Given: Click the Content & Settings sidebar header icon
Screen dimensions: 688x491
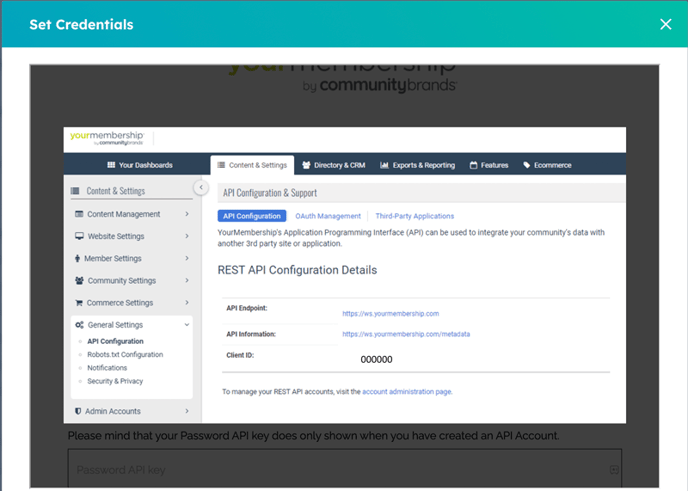Looking at the screenshot, I should [75, 191].
